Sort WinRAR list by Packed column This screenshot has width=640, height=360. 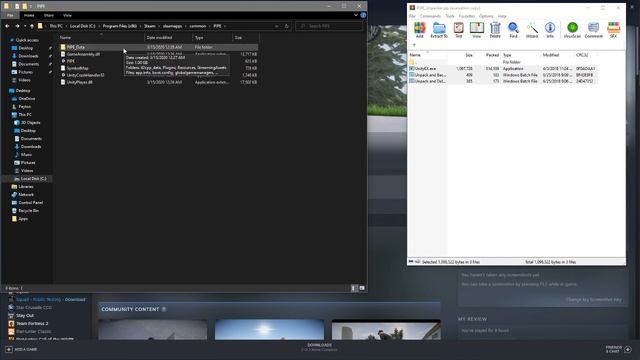[492, 55]
